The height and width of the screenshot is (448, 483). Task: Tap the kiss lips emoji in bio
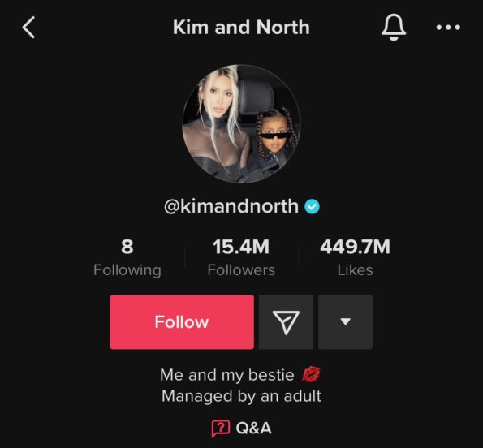311,374
